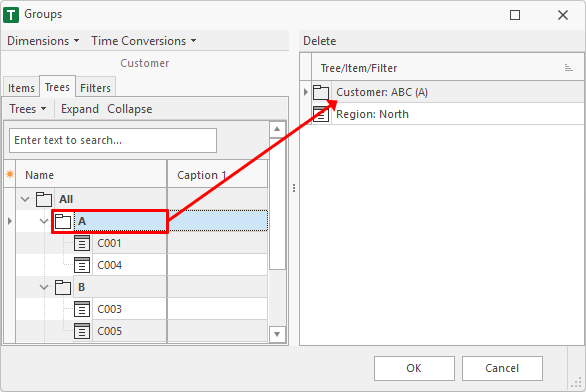Screen dimensions: 586x392
Task: Maximize the Groups window
Action: pyautogui.click(x=515, y=15)
